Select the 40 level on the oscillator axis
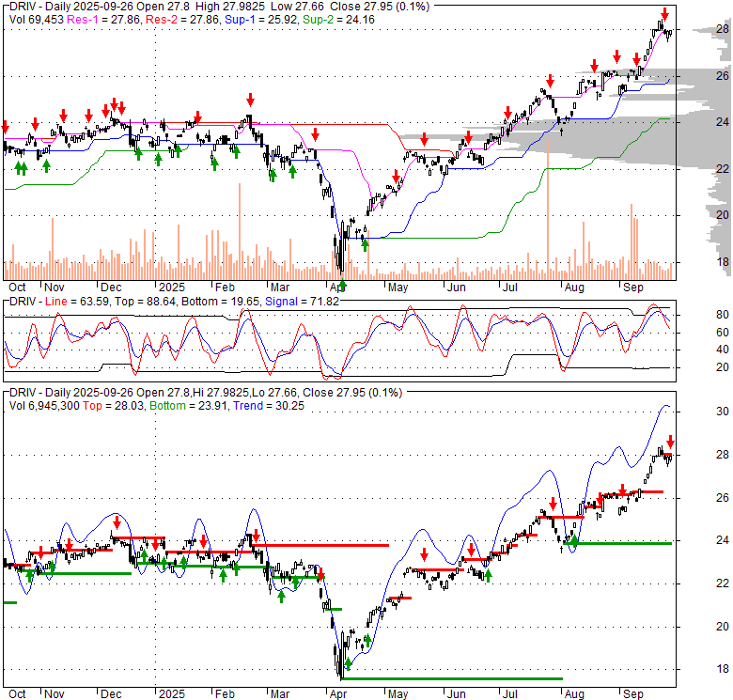This screenshot has width=733, height=700. tap(723, 350)
